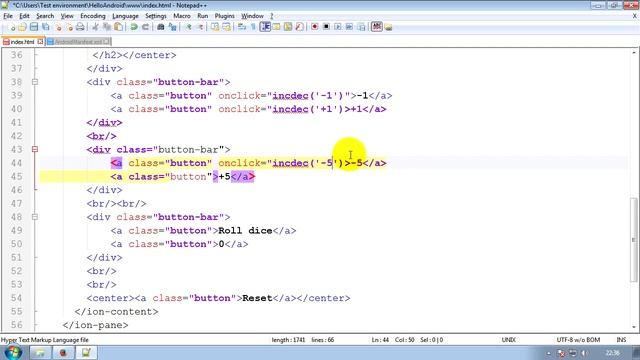
Task: Open the Function List panel icon
Action: pos(300,27)
